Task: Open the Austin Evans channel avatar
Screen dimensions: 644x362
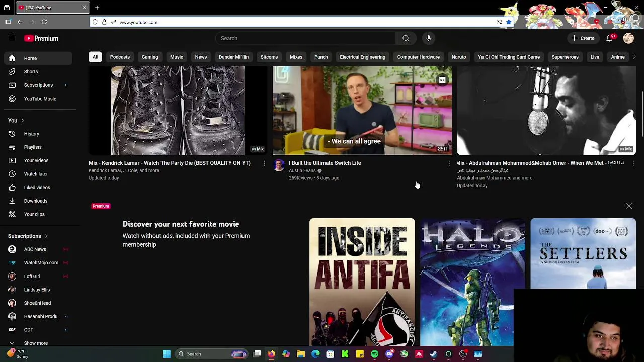Action: (x=279, y=165)
